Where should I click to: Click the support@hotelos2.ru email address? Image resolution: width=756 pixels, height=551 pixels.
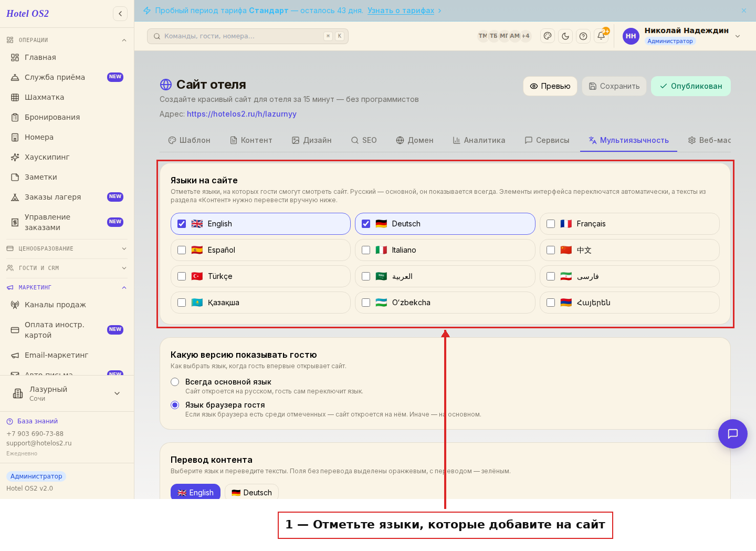point(39,443)
